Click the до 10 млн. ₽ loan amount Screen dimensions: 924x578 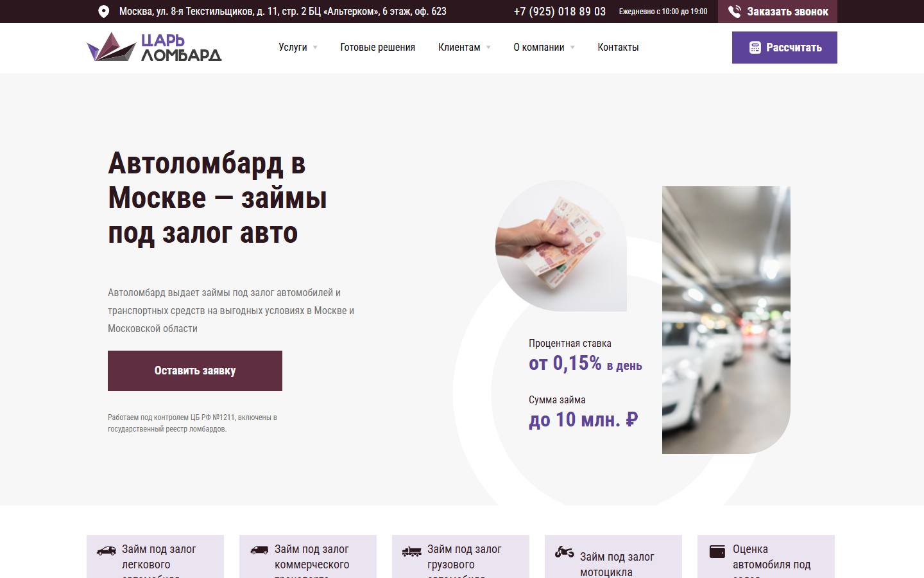point(583,420)
